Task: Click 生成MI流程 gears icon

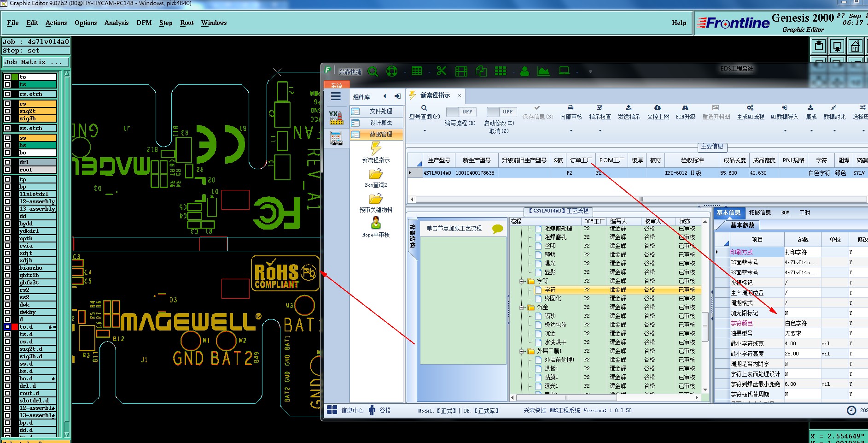Action: click(x=750, y=107)
